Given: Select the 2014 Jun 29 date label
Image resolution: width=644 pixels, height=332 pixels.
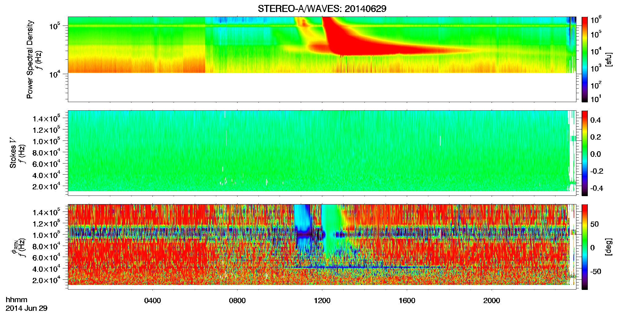Looking at the screenshot, I should 27,308.
